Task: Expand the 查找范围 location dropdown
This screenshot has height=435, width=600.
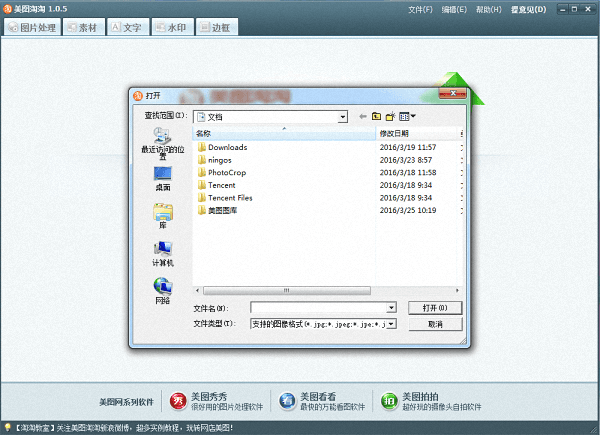Action: [343, 117]
